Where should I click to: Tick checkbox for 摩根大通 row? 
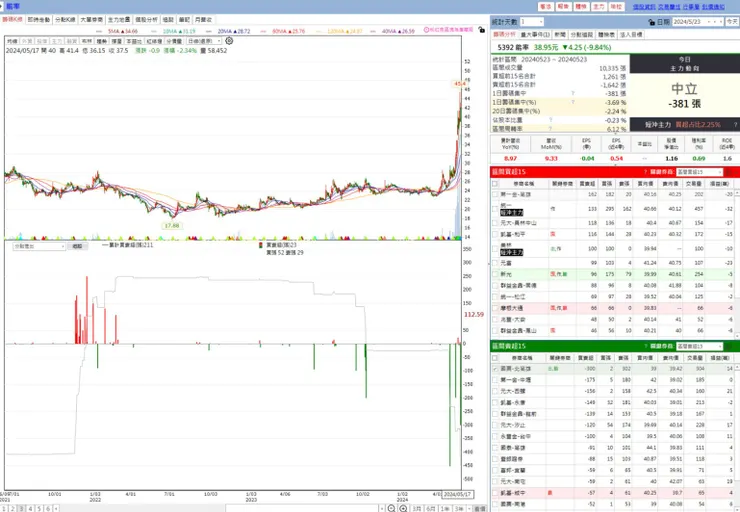pos(495,308)
